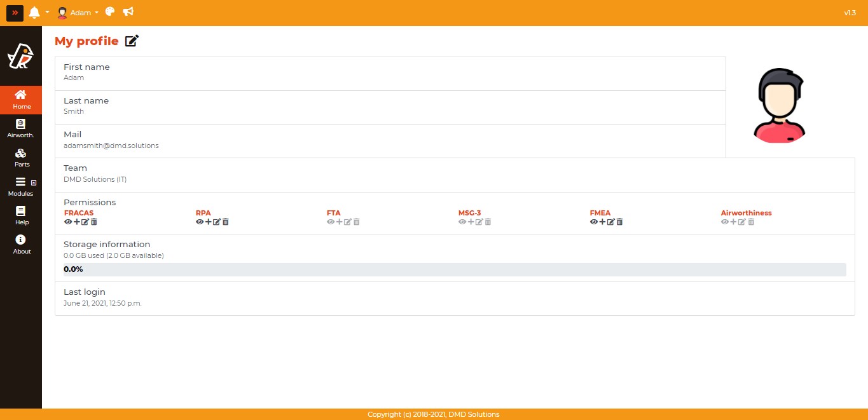
Task: Open the notifications bell dropdown
Action: (x=38, y=13)
